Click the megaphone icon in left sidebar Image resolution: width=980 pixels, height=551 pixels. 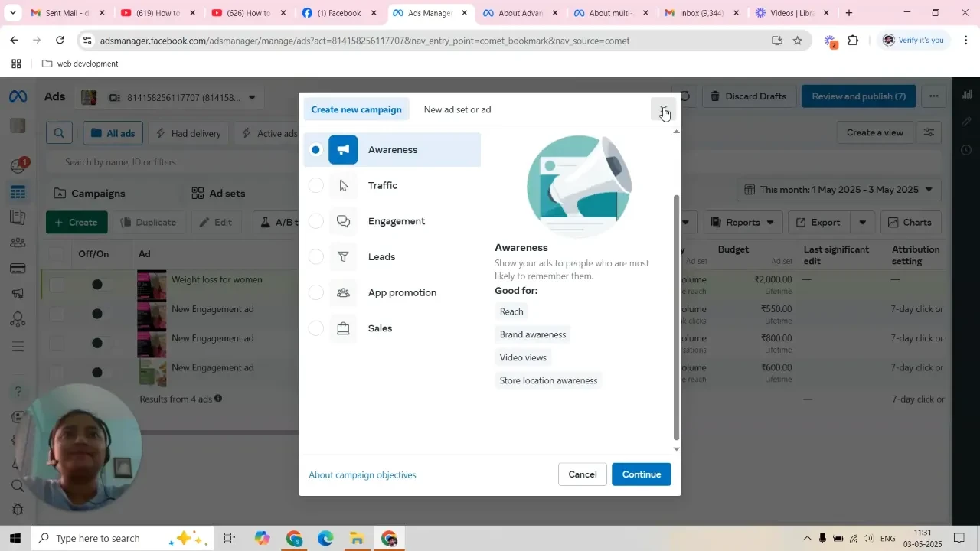pos(18,294)
